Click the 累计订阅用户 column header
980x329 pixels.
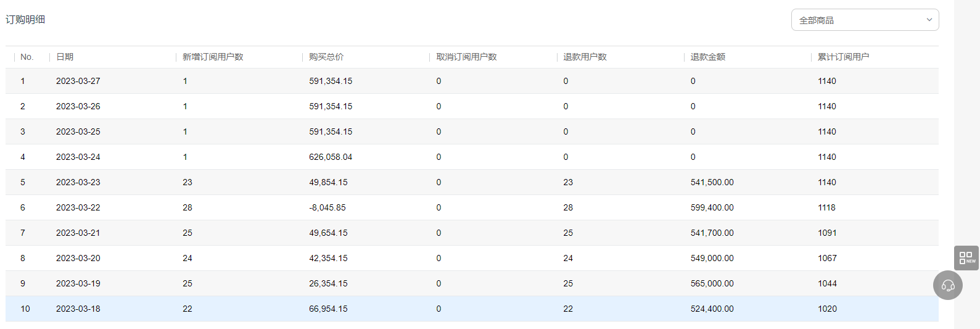pos(843,57)
